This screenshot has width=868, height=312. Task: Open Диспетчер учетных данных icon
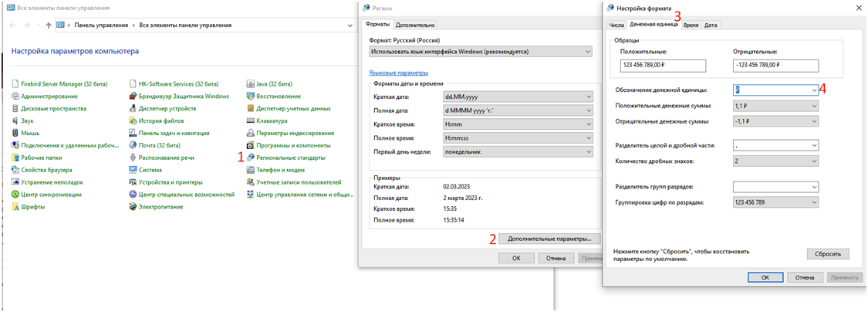[x=251, y=109]
